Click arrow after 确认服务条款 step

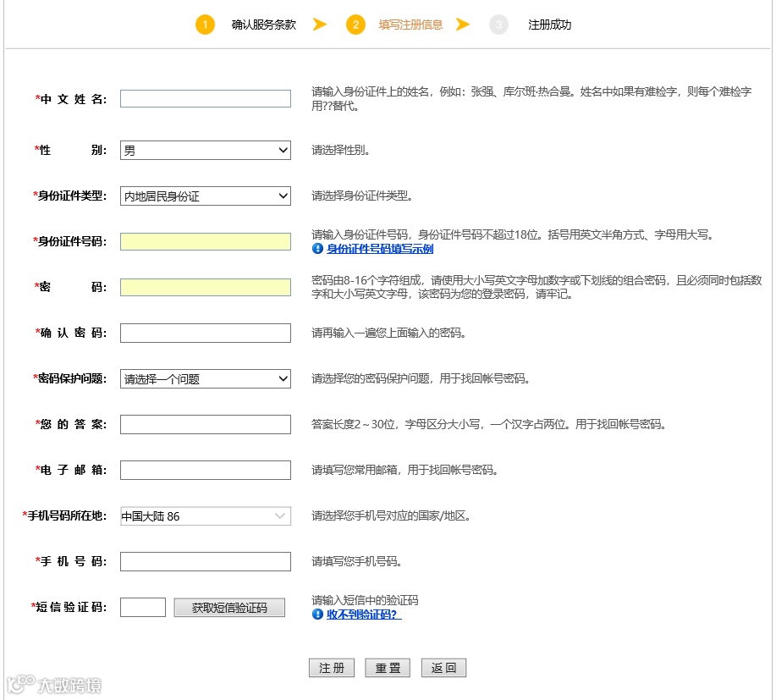pos(320,24)
